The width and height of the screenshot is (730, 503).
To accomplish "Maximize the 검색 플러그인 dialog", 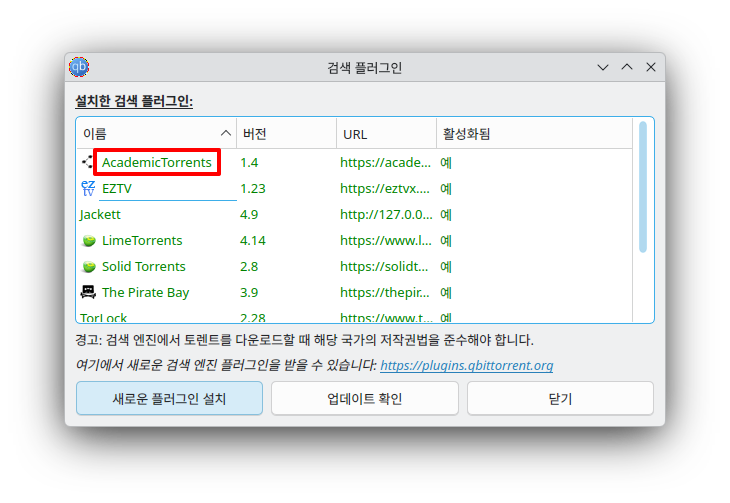I will (x=627, y=68).
